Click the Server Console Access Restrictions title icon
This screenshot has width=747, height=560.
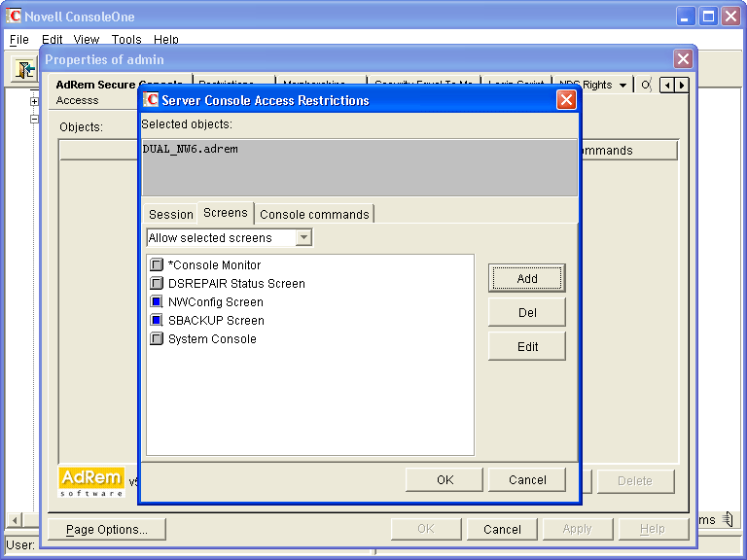tap(151, 99)
